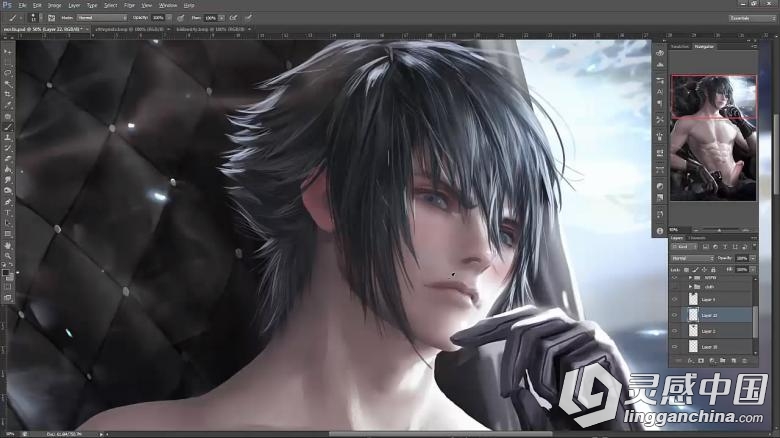This screenshot has width=780, height=438.
Task: Select the Hand tool
Action: click(x=7, y=245)
